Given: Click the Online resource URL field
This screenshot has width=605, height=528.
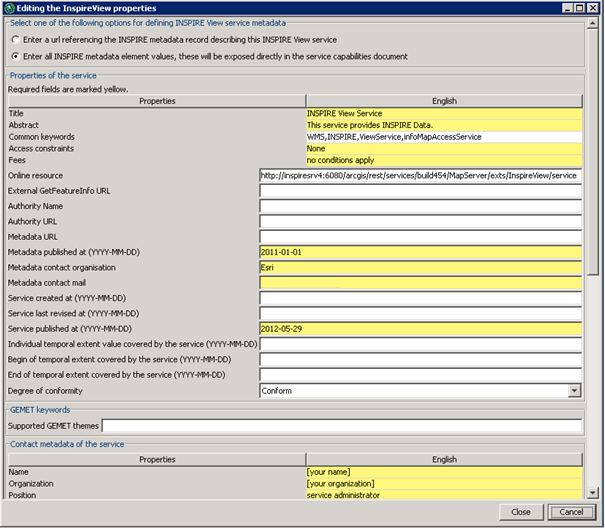Looking at the screenshot, I should 420,175.
